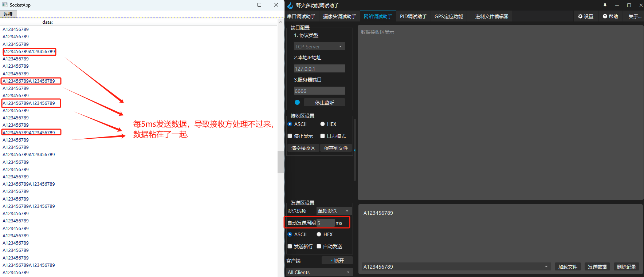Image resolution: width=644 pixels, height=277 pixels.
Task: Open 设置 with the gear icon
Action: 586,16
